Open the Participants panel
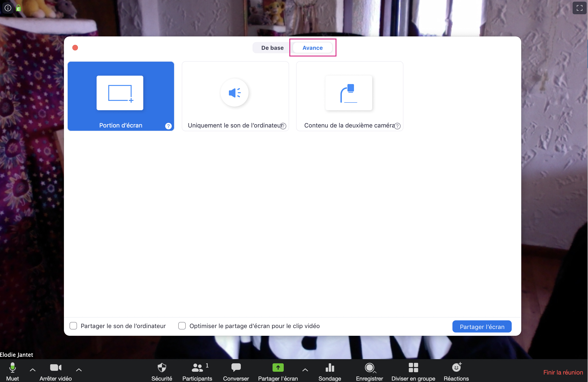This screenshot has width=588, height=382. (197, 368)
